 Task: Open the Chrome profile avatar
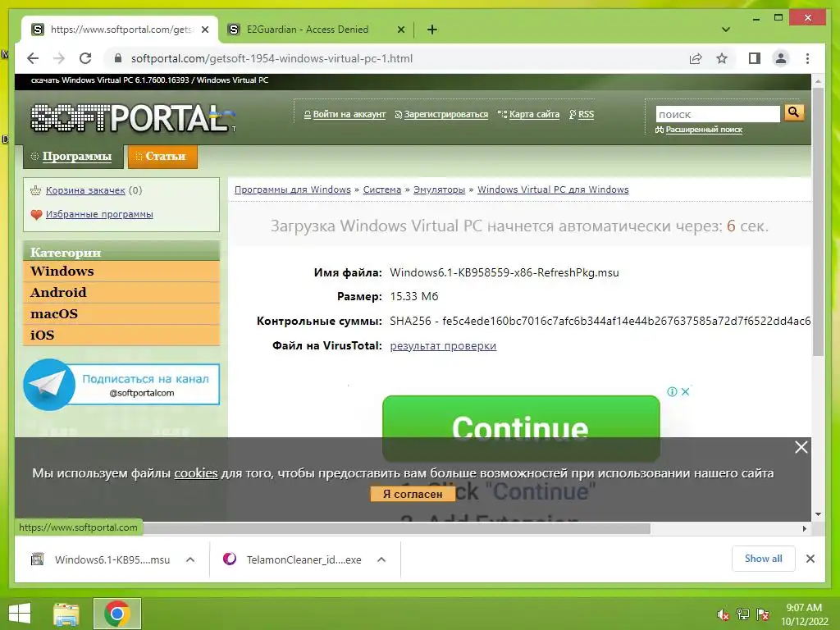coord(781,58)
